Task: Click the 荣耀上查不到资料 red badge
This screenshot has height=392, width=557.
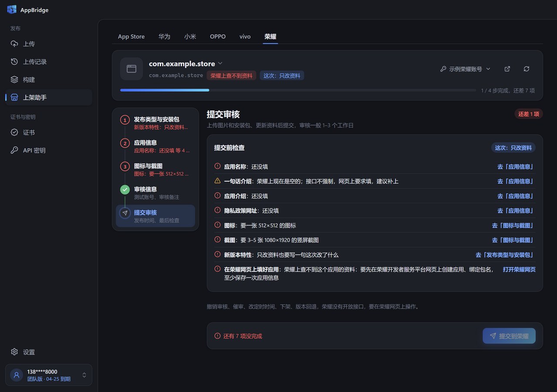Action: tap(231, 75)
